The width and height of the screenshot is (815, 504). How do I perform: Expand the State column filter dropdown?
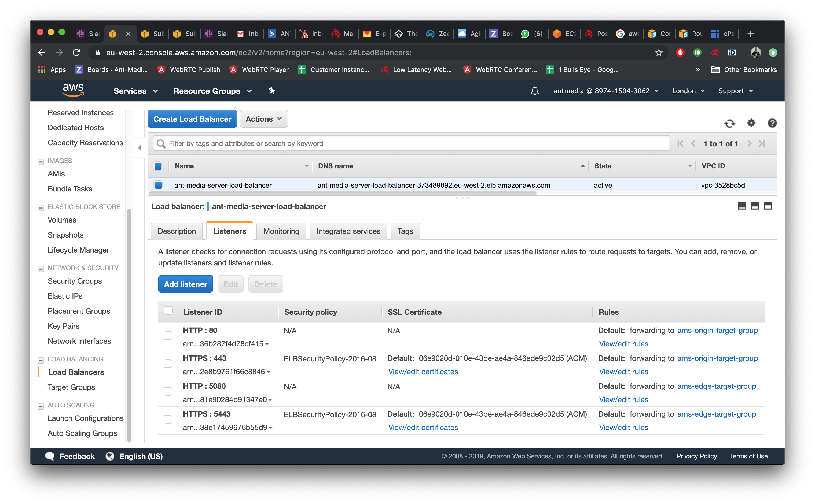688,166
